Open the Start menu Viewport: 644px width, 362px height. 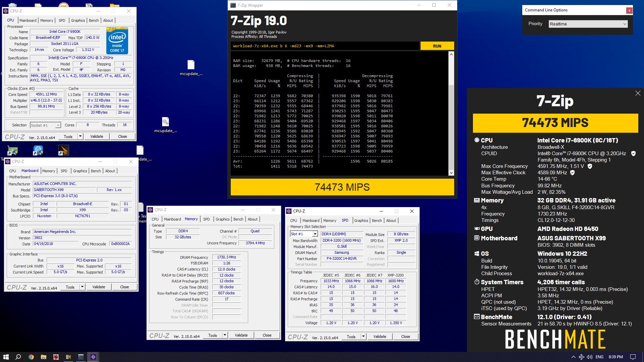pos(6,357)
